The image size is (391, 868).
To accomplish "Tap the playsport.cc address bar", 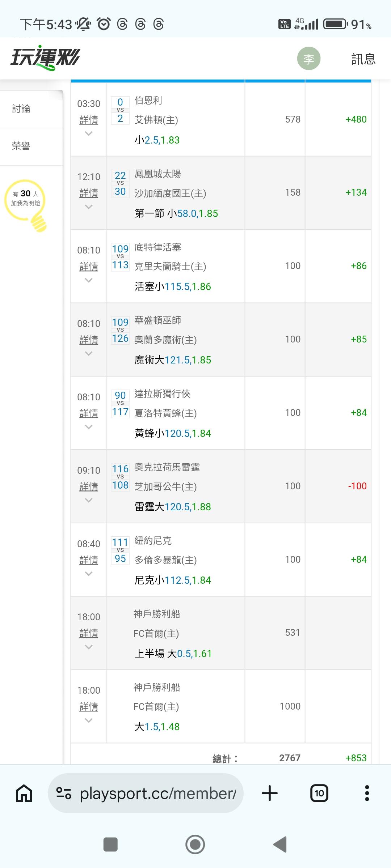I will pyautogui.click(x=157, y=793).
